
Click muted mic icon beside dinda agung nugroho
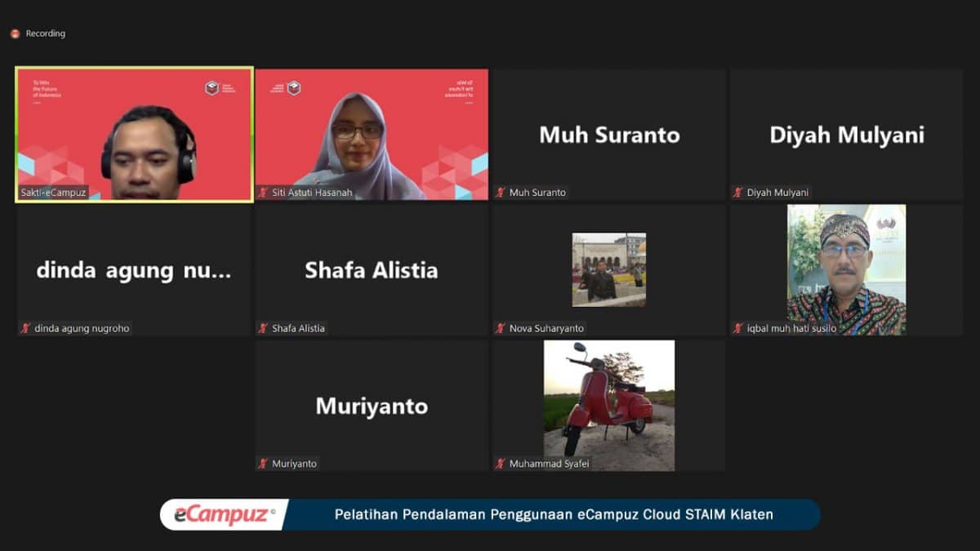point(25,328)
